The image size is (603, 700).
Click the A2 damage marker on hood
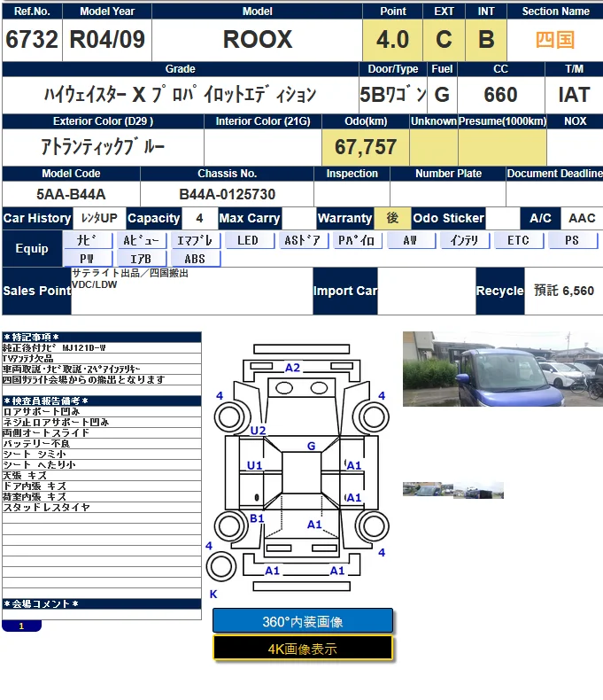(292, 368)
